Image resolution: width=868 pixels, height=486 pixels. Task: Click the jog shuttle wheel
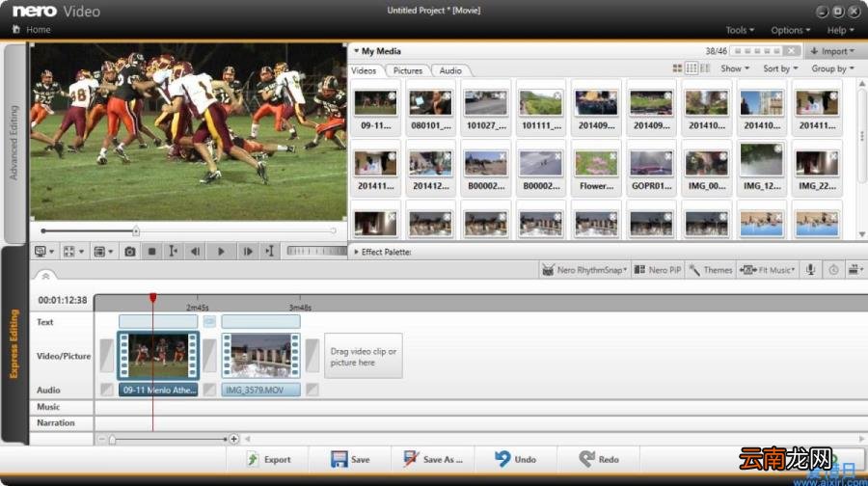click(316, 252)
